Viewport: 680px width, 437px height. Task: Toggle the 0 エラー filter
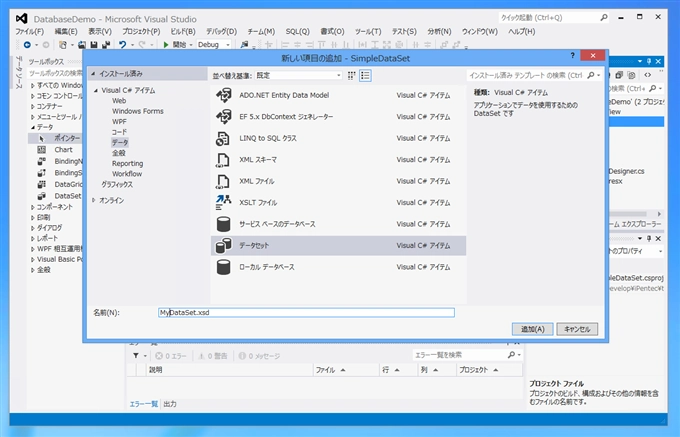(171, 356)
